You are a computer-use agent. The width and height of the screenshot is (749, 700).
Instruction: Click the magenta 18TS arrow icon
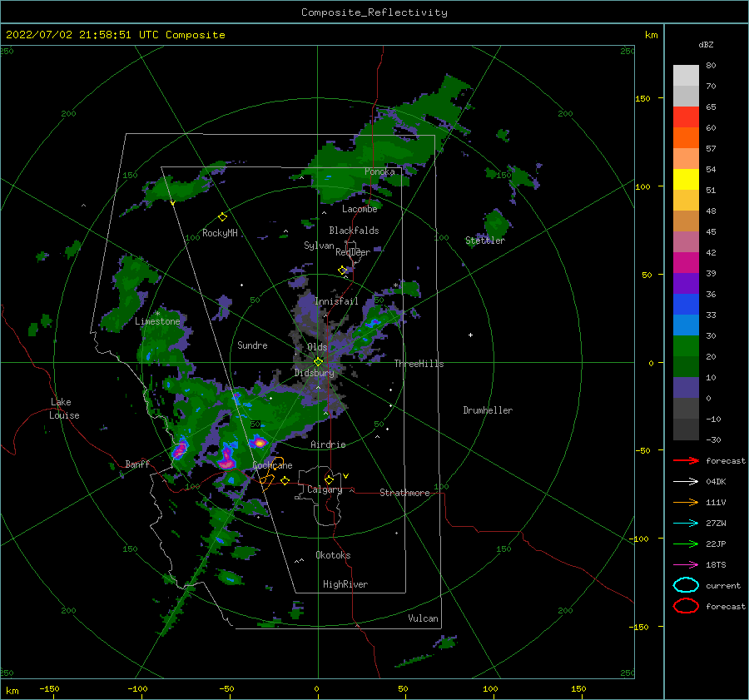pos(686,565)
